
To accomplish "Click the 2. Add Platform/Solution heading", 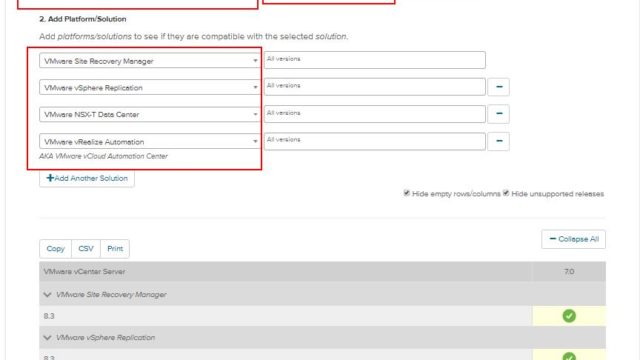I will [x=83, y=19].
